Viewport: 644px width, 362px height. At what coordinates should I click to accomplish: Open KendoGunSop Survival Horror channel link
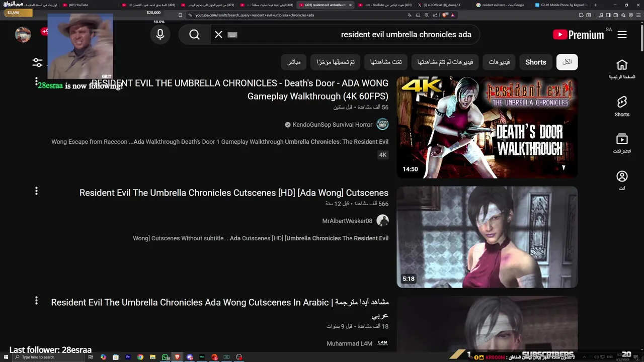coord(333,125)
